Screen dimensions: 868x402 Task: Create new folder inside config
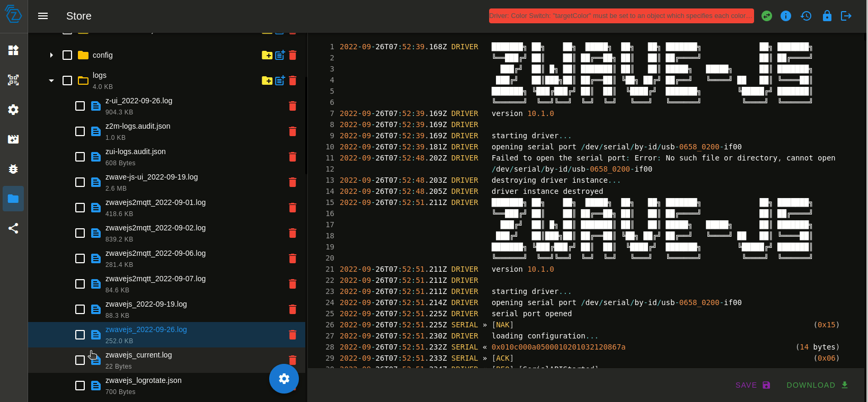[x=267, y=55]
